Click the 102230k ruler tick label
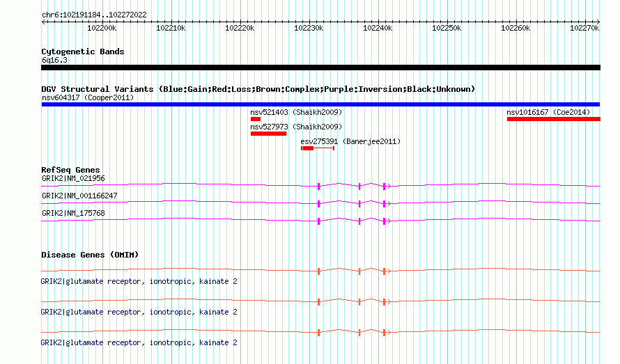 (x=309, y=28)
